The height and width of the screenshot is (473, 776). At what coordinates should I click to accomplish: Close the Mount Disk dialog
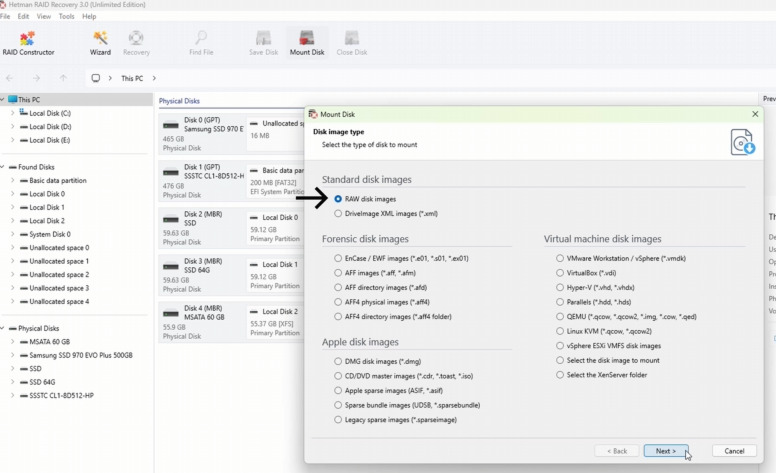[x=755, y=114]
